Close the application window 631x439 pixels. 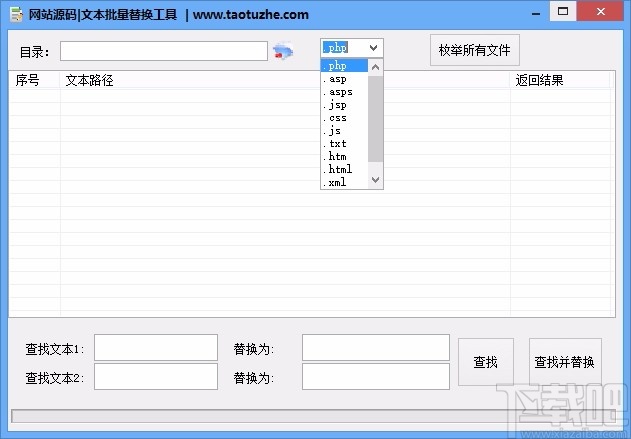(x=601, y=12)
